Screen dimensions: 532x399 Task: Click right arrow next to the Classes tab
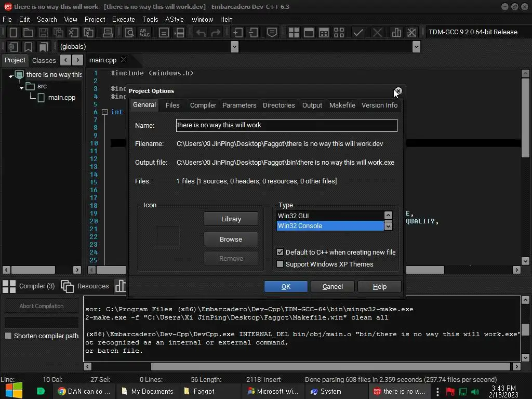click(x=78, y=60)
